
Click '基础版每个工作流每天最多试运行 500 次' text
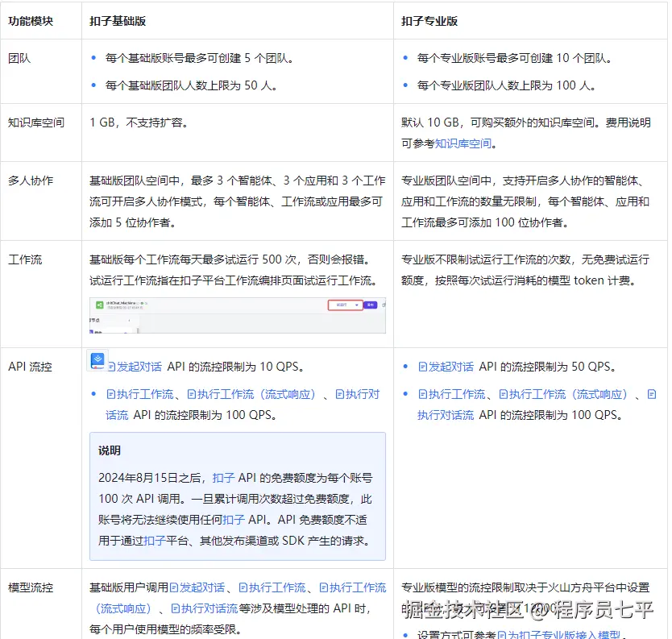pos(193,259)
